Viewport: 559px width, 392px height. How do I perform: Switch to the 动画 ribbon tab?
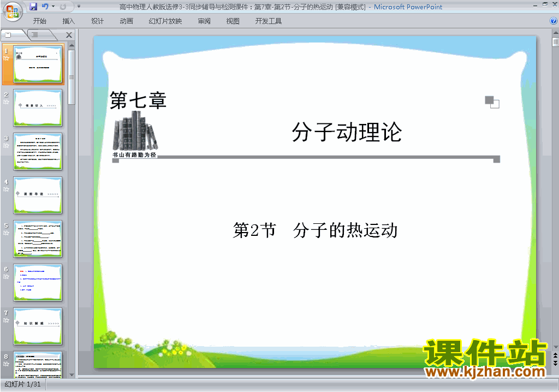(x=127, y=21)
